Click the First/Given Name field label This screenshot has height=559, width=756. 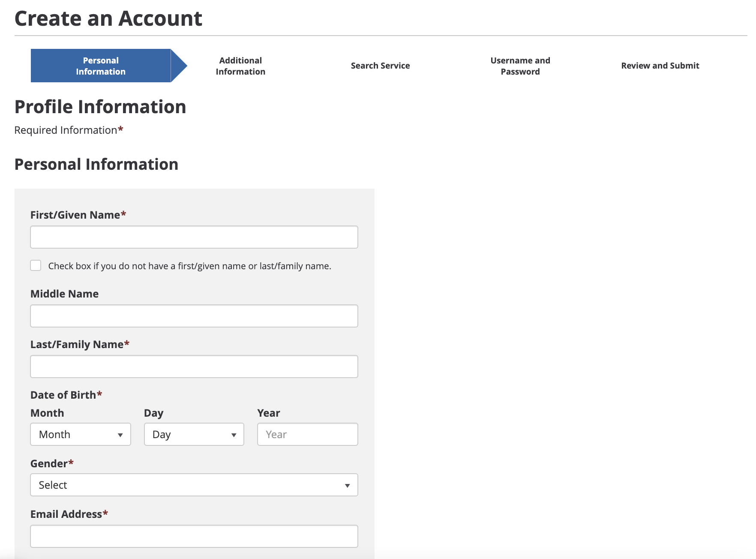click(x=75, y=215)
